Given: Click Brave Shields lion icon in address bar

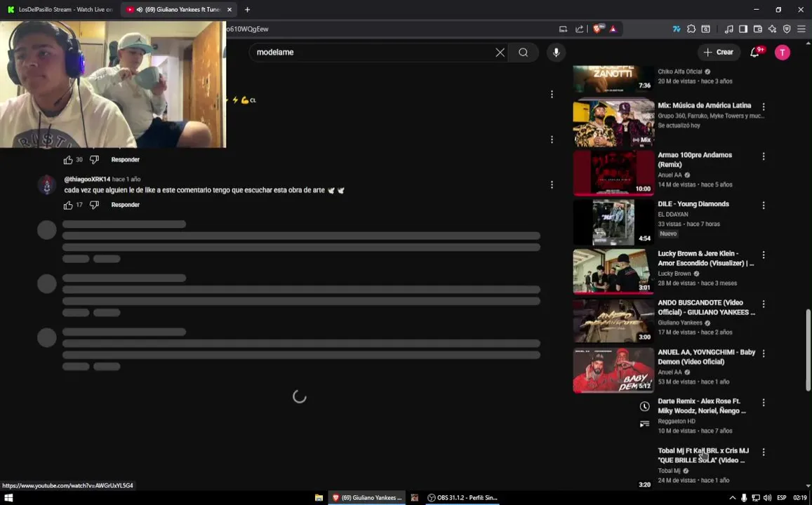Looking at the screenshot, I should click(597, 29).
